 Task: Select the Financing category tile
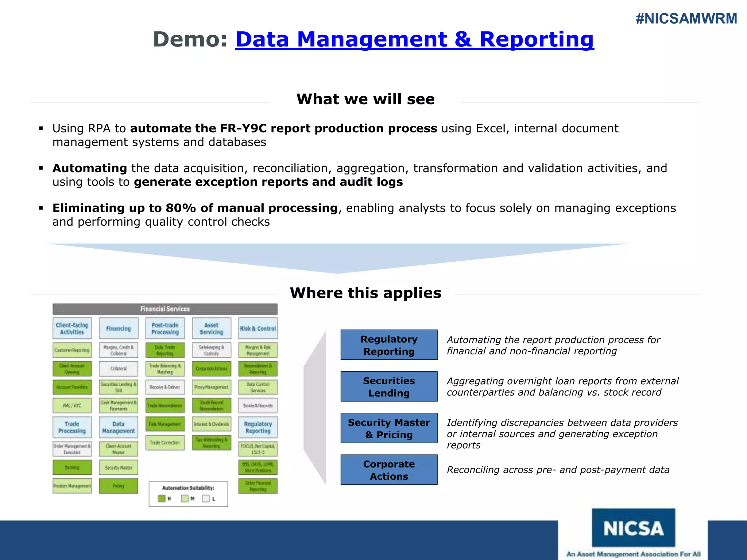pos(119,328)
